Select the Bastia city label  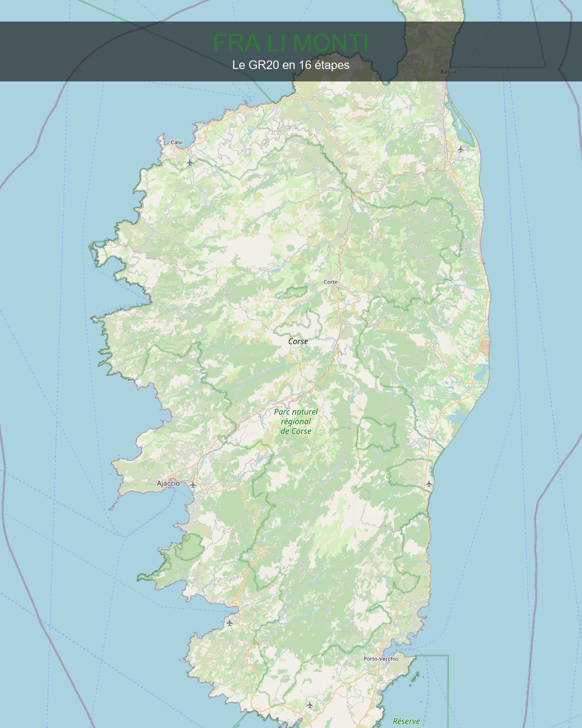(x=448, y=72)
